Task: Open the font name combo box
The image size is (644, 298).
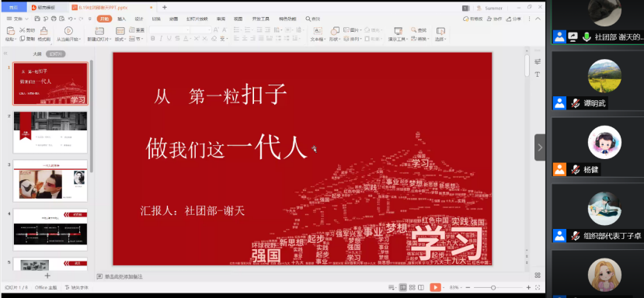Action: (x=169, y=30)
